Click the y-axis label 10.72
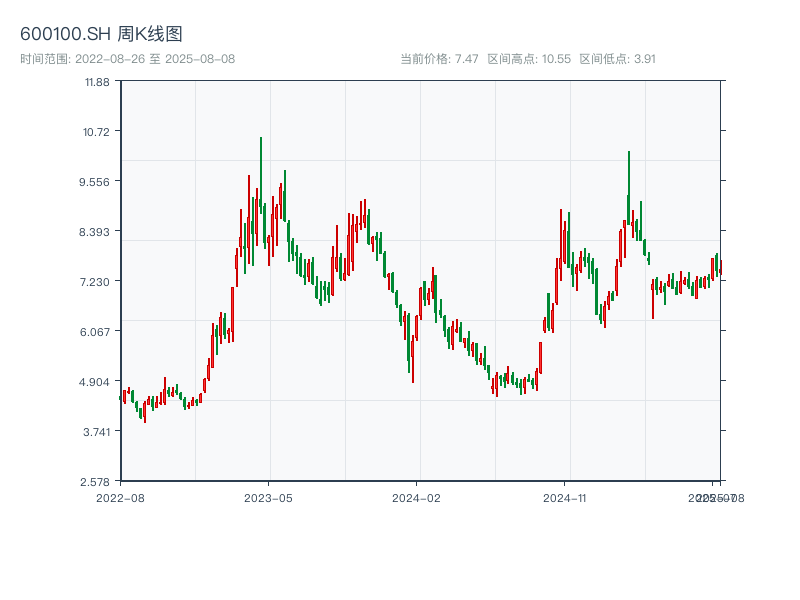This screenshot has height=600, width=800. pyautogui.click(x=96, y=132)
